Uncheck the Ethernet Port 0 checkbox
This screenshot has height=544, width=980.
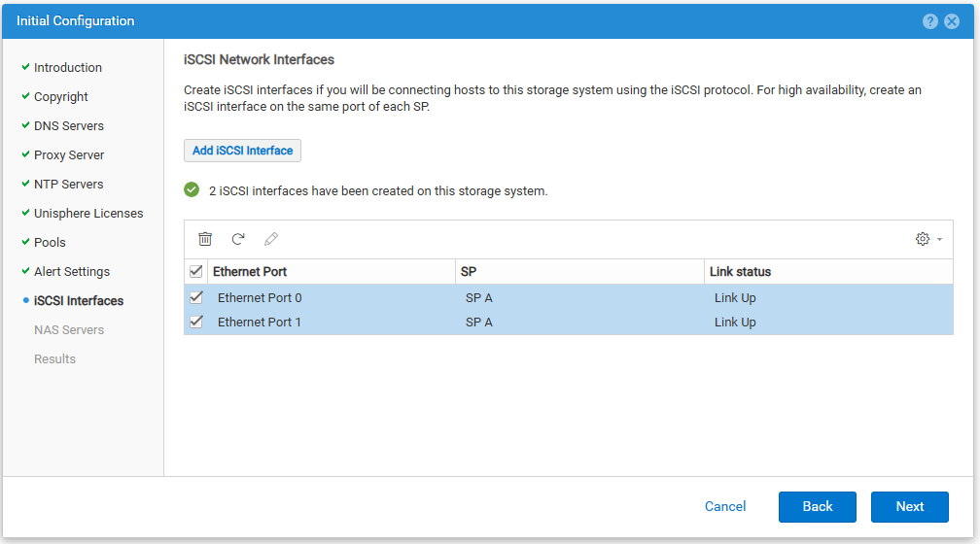point(196,297)
